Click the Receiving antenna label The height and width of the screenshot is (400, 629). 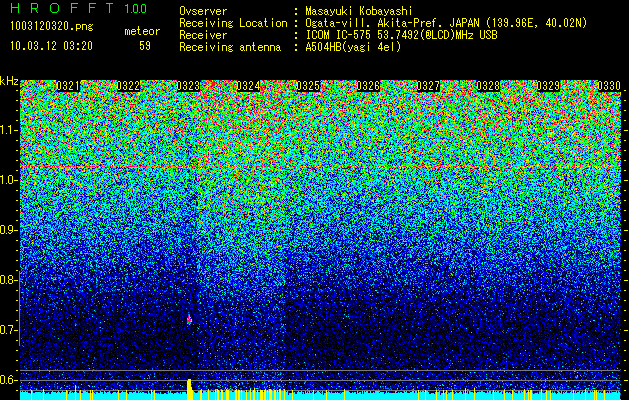[230, 47]
